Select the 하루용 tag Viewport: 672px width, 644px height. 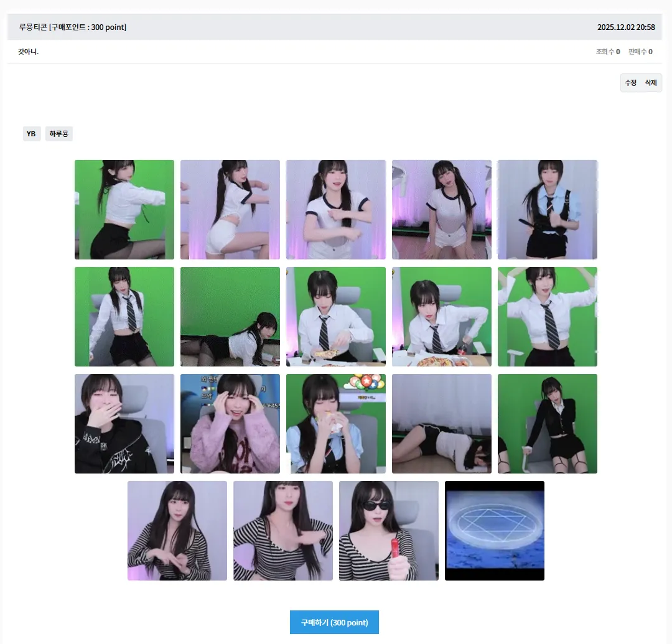point(58,133)
